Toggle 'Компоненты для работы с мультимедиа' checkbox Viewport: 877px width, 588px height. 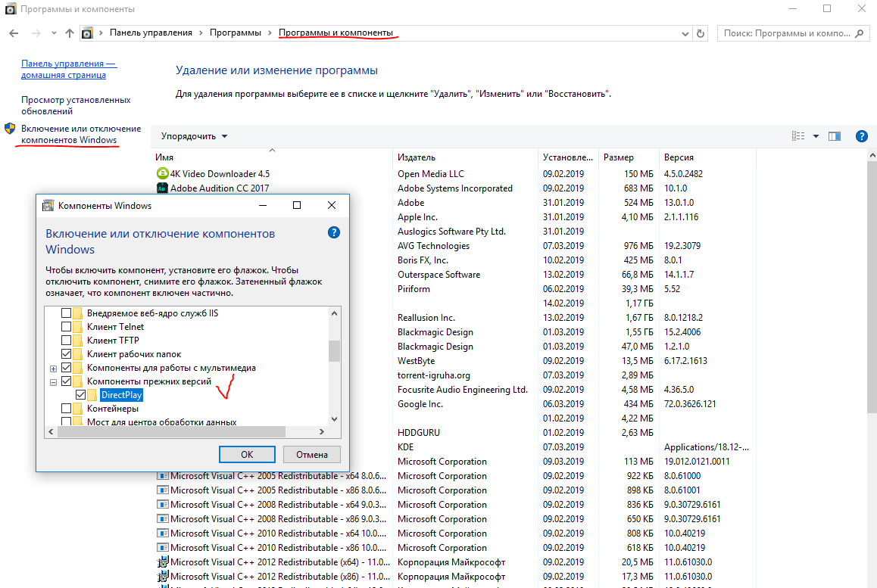coord(66,367)
